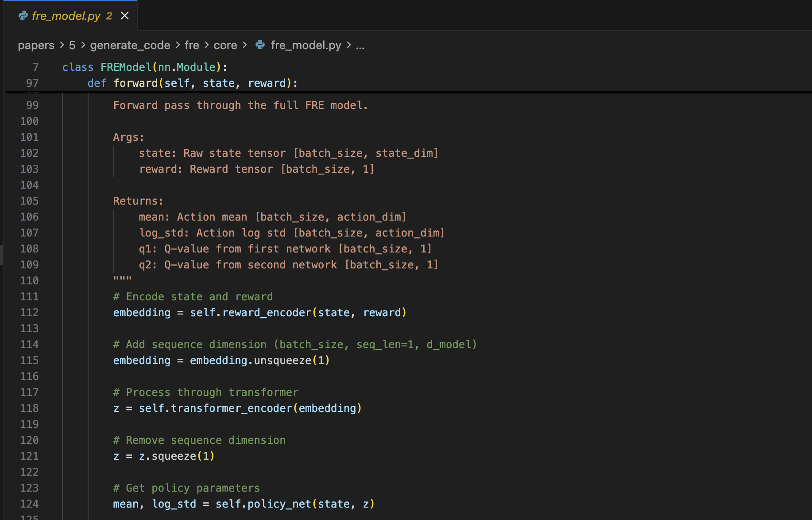
Task: Open the 'papers' breadcrumb segment
Action: [36, 45]
